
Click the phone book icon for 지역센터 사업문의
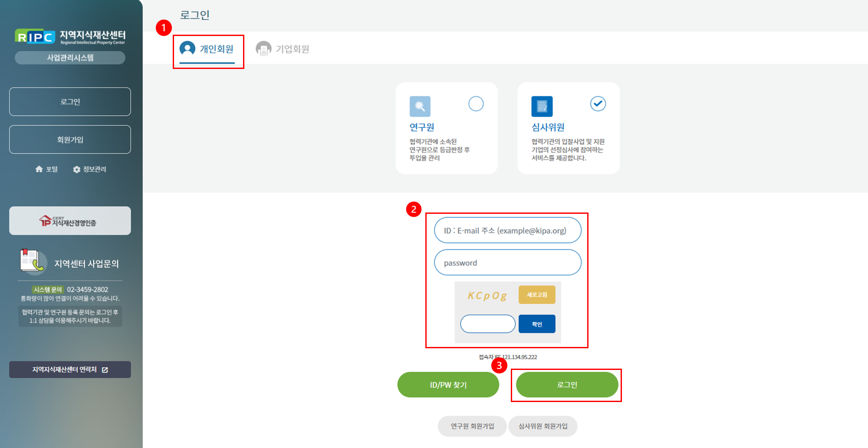(33, 262)
